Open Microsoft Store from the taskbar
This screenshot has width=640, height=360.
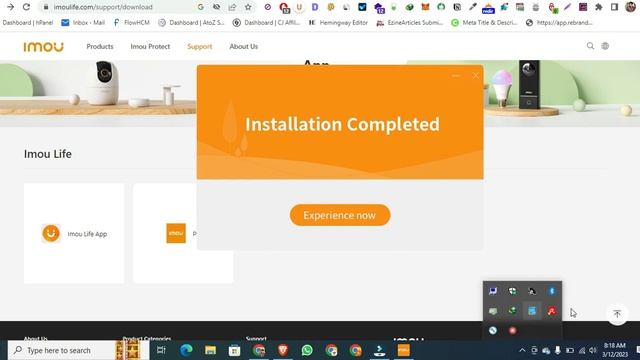(x=234, y=350)
